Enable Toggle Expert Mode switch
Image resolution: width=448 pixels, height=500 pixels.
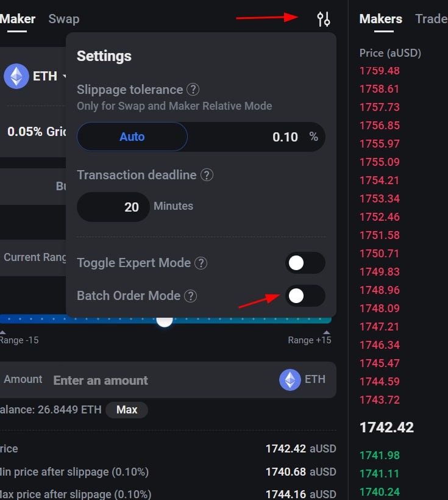pyautogui.click(x=305, y=263)
